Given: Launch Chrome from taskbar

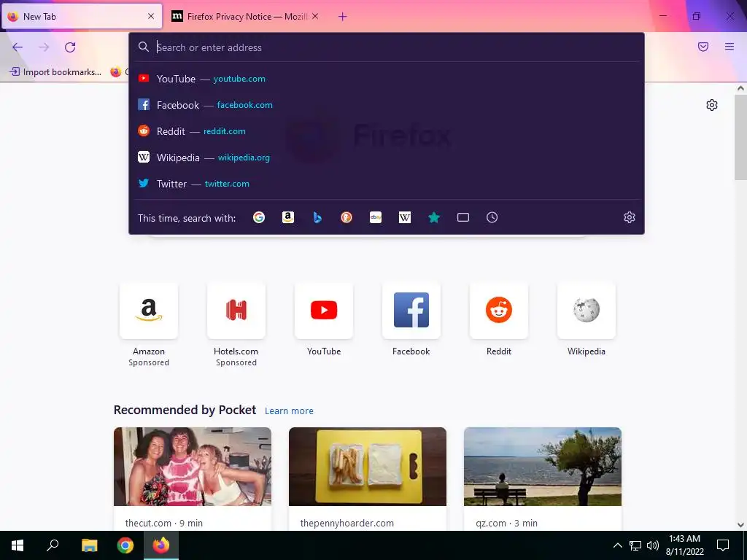Looking at the screenshot, I should [125, 545].
